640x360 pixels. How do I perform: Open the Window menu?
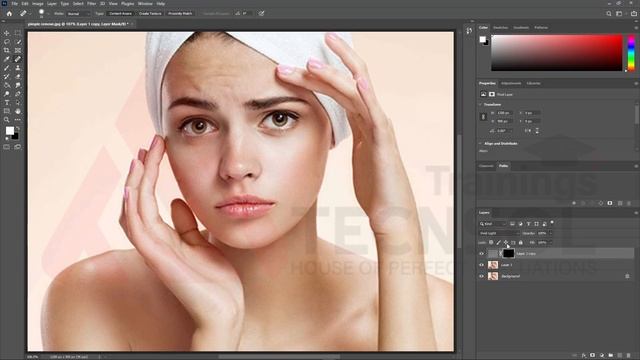pos(145,4)
